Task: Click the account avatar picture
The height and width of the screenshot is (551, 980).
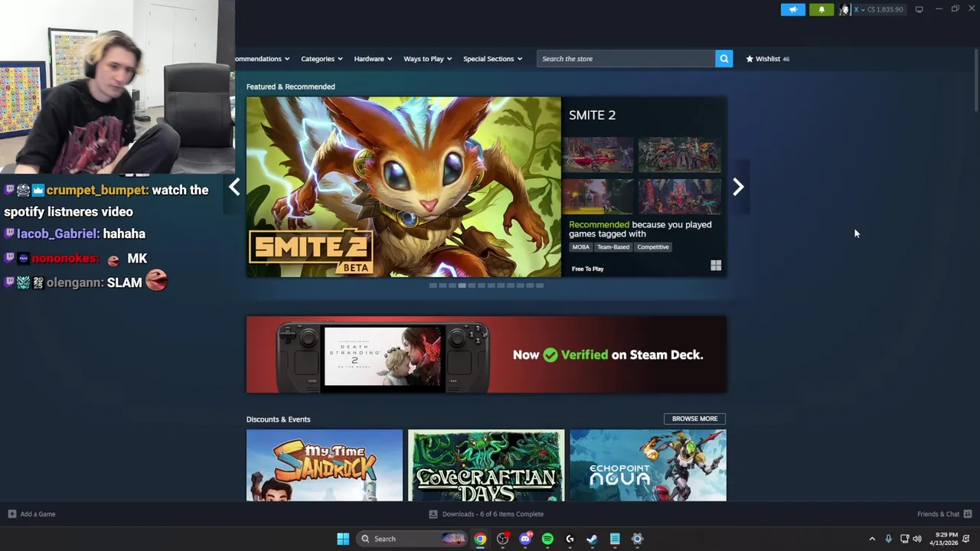Action: tap(844, 9)
